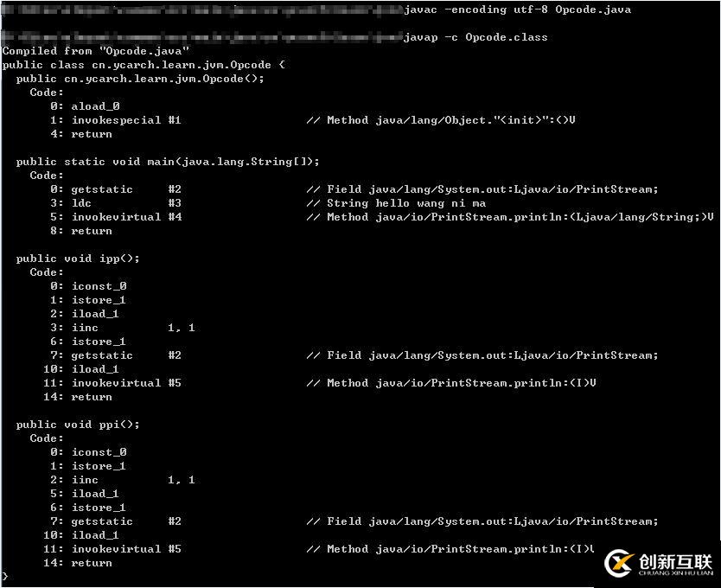Click the public void ipp() declaration
Screen dimensions: 721x588
(x=78, y=258)
